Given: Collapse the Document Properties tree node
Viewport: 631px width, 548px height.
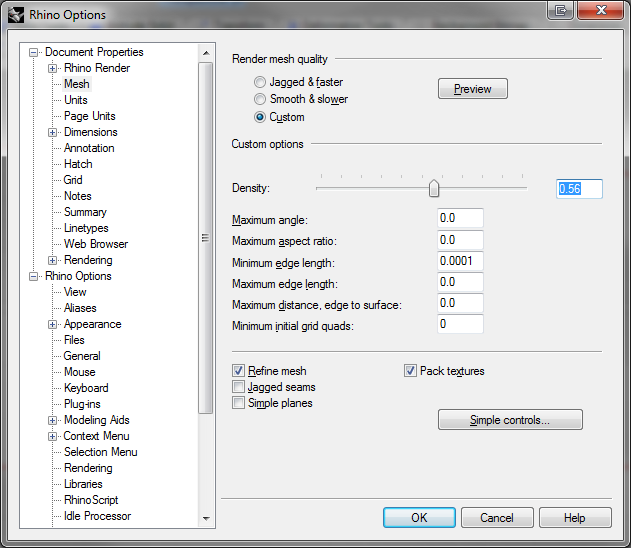Looking at the screenshot, I should [x=33, y=52].
